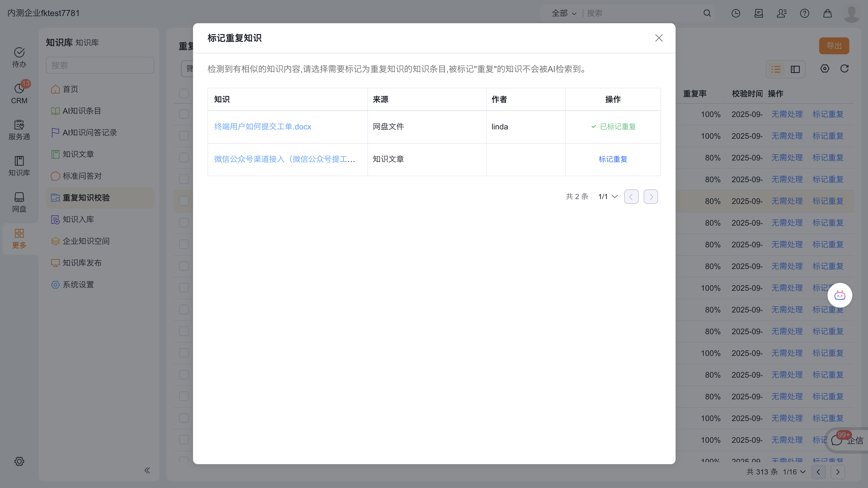Check the highlighted row's checkbox

(x=184, y=201)
